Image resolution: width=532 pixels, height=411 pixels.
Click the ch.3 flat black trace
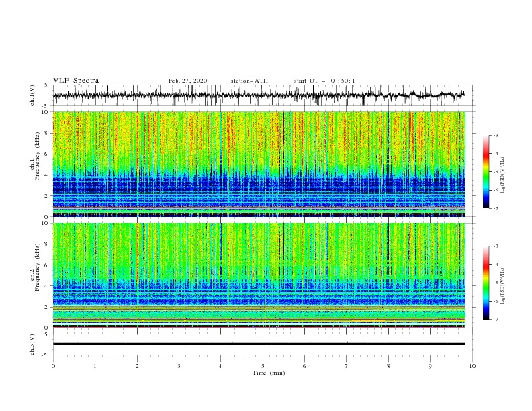259,344
